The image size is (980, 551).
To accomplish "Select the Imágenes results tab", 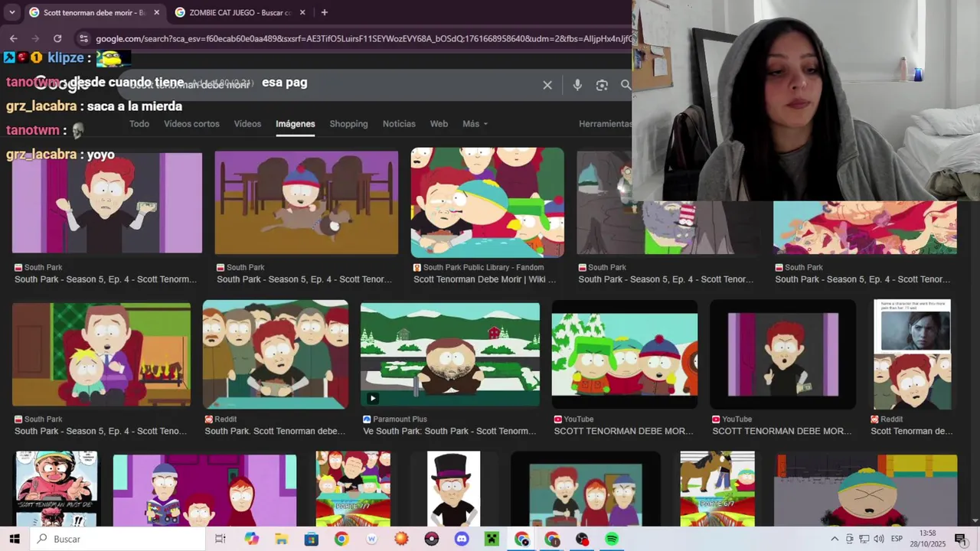I will (296, 123).
